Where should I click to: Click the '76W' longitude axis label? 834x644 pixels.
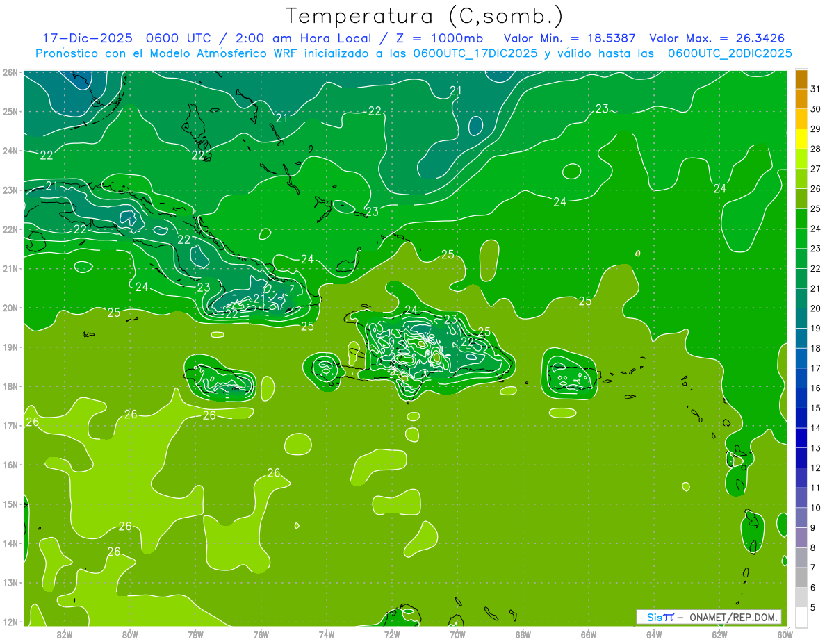(x=261, y=634)
